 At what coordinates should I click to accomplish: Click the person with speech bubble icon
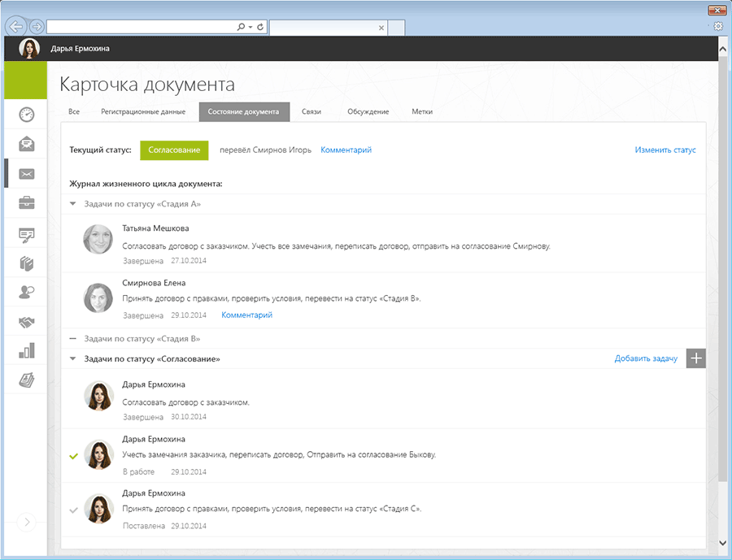point(27,293)
